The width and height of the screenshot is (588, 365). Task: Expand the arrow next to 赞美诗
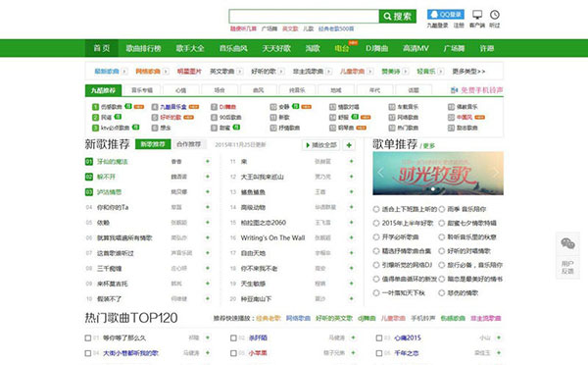coord(406,71)
